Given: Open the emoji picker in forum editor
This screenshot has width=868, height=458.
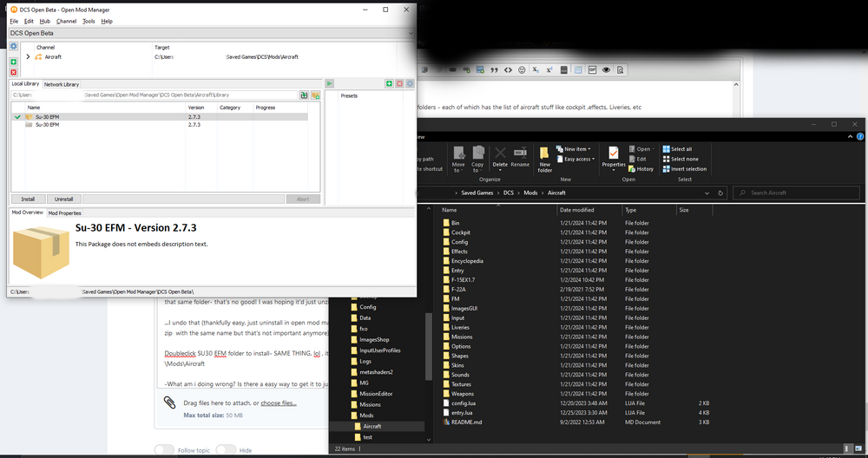Looking at the screenshot, I should coord(522,70).
